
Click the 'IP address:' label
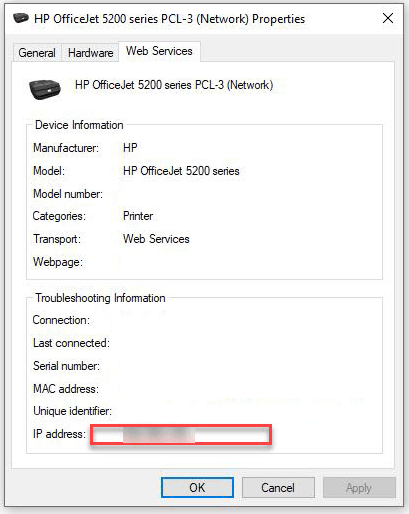pyautogui.click(x=59, y=434)
